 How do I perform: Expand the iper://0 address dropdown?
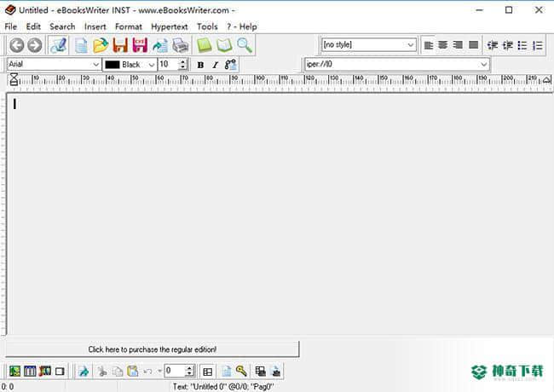coord(483,64)
